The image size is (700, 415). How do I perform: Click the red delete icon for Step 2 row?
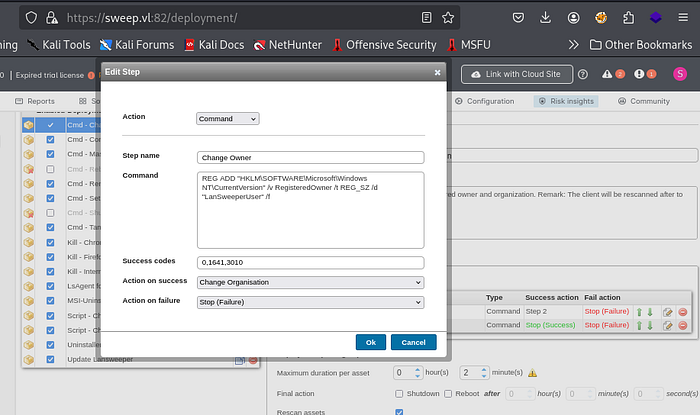pos(683,312)
